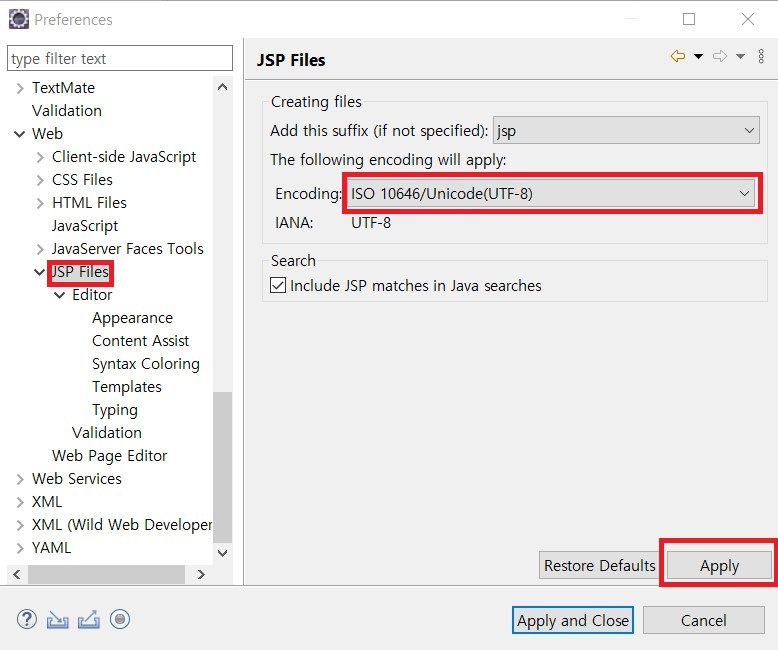The width and height of the screenshot is (778, 650).
Task: Click the oomph preference recorder icon
Action: (120, 619)
